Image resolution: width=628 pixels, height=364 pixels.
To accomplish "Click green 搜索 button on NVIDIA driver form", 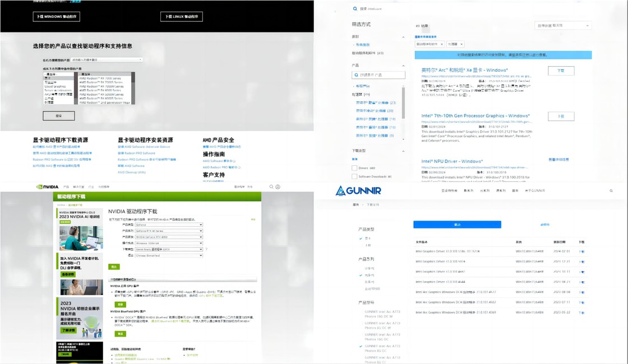I will (114, 267).
